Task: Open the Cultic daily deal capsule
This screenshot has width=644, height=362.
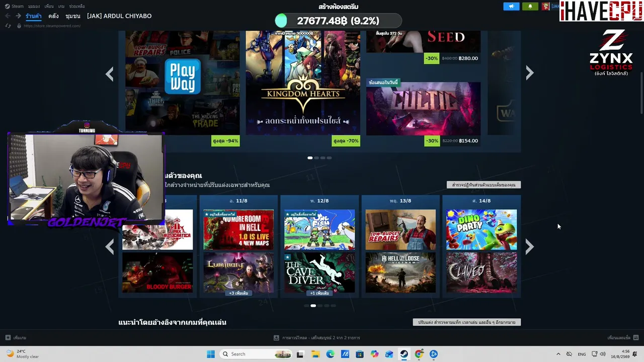Action: 423,109
